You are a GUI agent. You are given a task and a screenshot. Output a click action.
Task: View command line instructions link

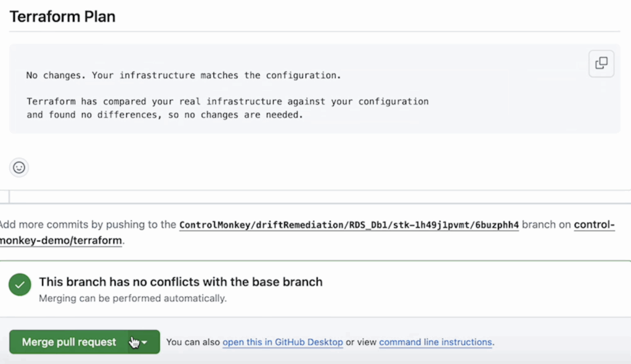click(435, 342)
